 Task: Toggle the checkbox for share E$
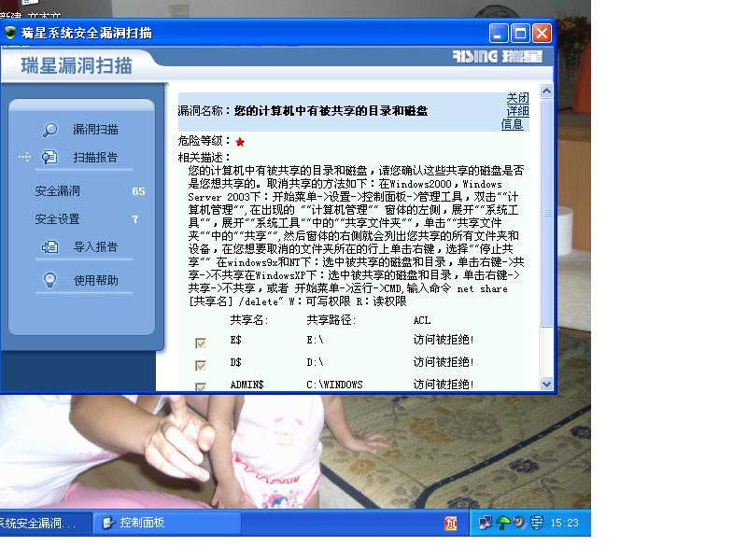coord(201,343)
